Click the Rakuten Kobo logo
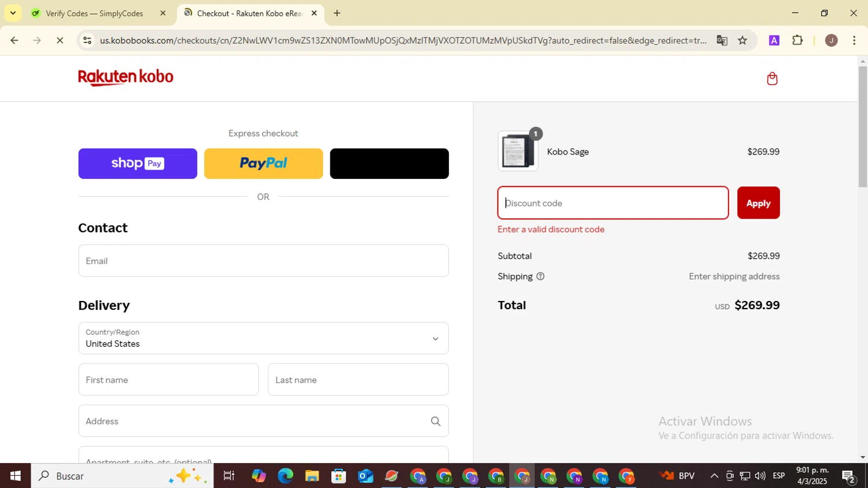This screenshot has height=488, width=868. point(126,78)
